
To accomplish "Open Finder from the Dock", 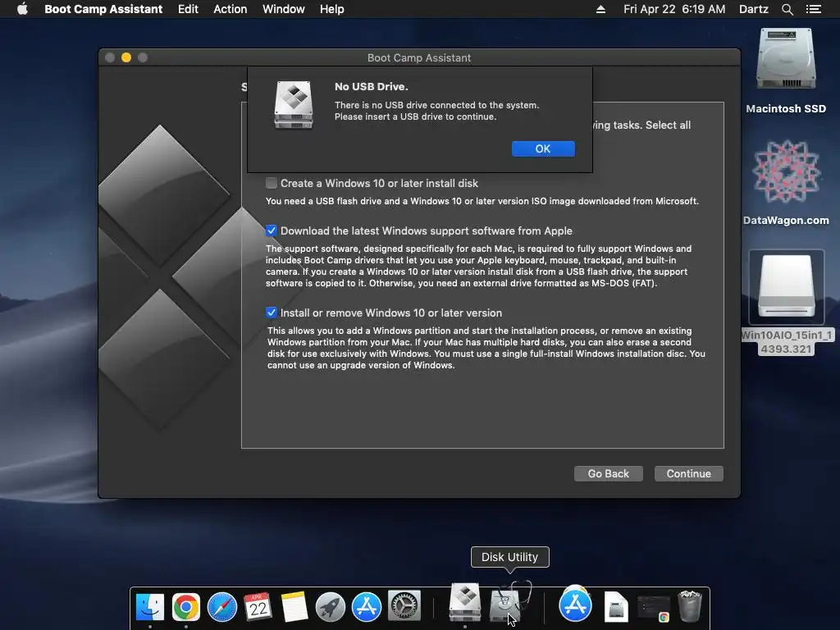I will pyautogui.click(x=150, y=607).
